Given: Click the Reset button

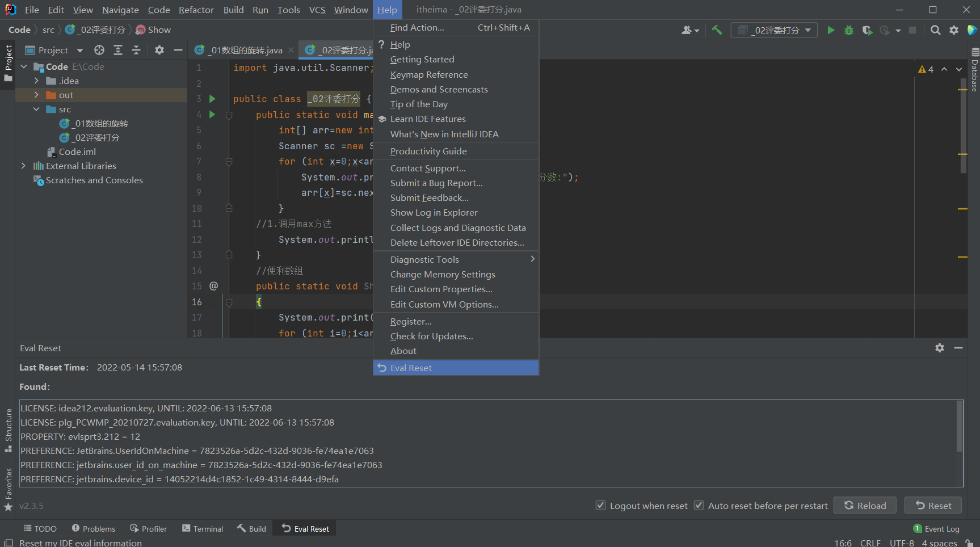Looking at the screenshot, I should 933,506.
